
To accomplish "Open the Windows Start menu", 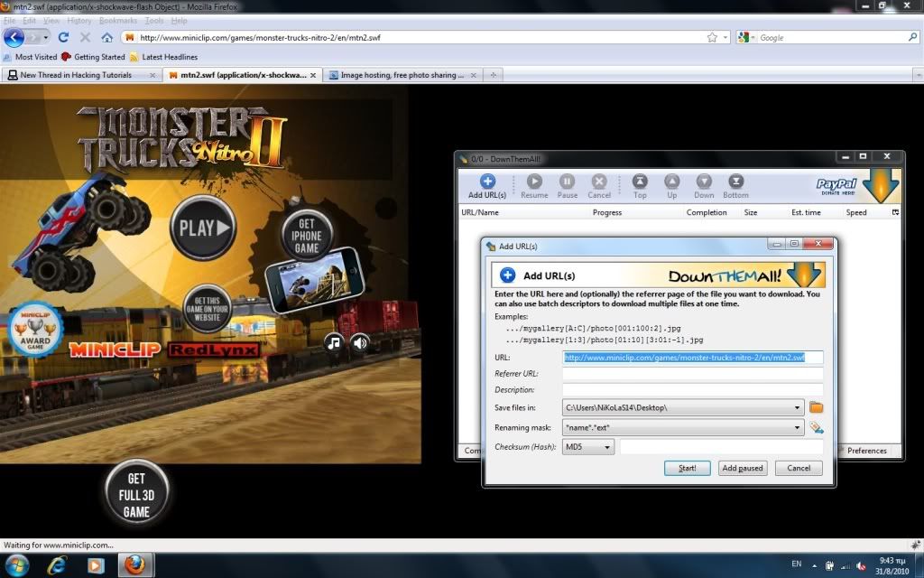I will [16, 565].
